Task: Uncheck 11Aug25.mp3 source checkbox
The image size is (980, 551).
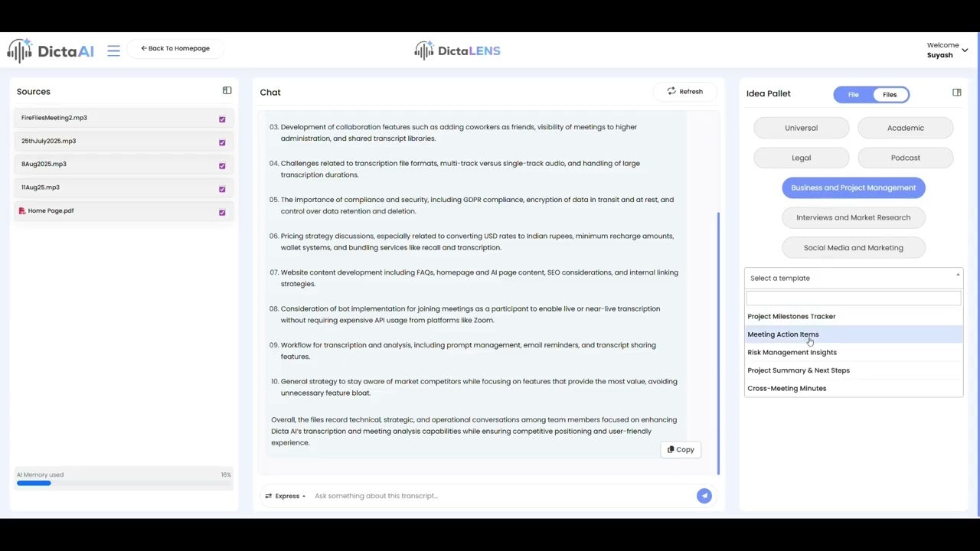Action: 222,189
